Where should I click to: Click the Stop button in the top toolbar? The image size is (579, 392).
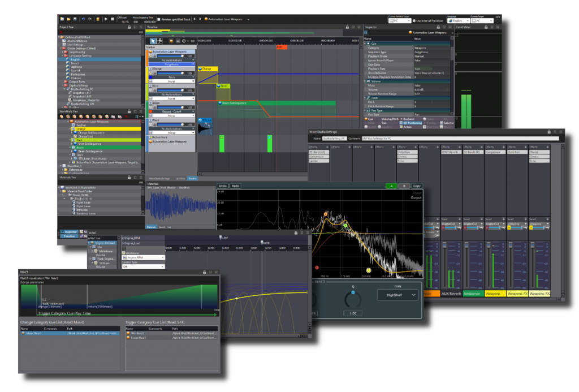112,19
